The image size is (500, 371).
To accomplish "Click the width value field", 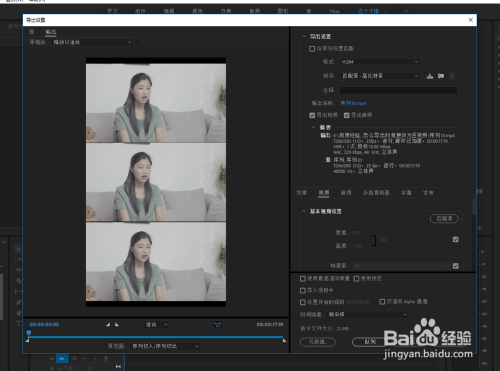I will point(356,233).
